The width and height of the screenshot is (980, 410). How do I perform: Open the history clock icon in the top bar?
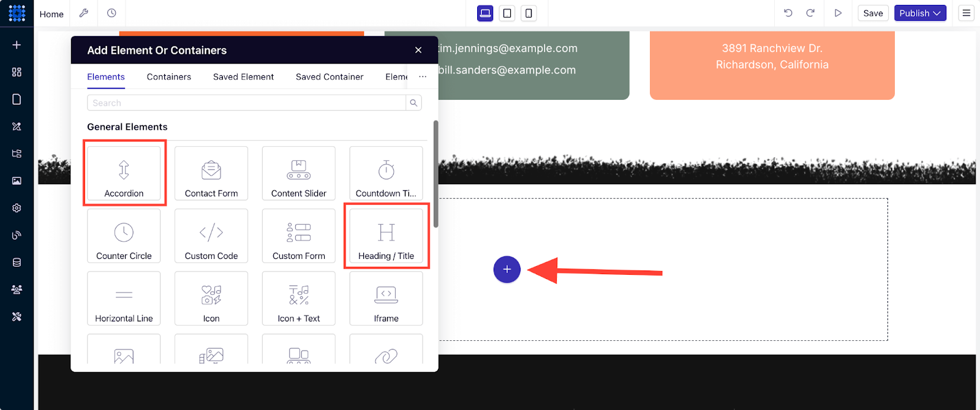(x=111, y=13)
